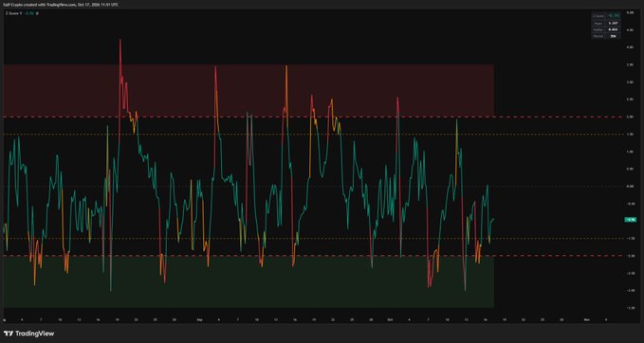Click the 'created with TradingView.com' header text

tap(49, 5)
